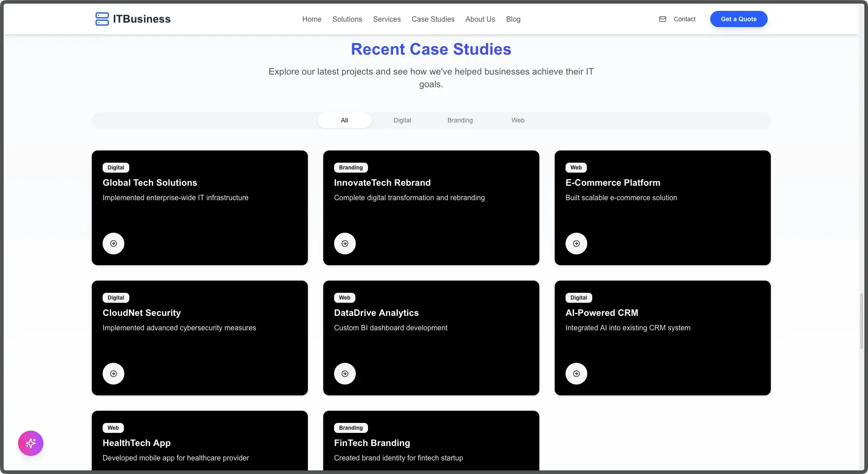Click the Get a Quote button
This screenshot has width=868, height=474.
[739, 19]
